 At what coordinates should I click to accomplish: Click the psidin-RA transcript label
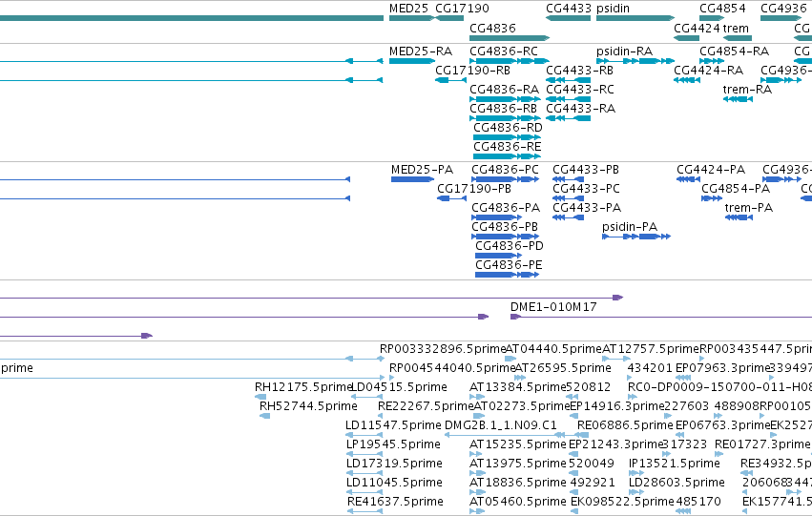coord(625,52)
